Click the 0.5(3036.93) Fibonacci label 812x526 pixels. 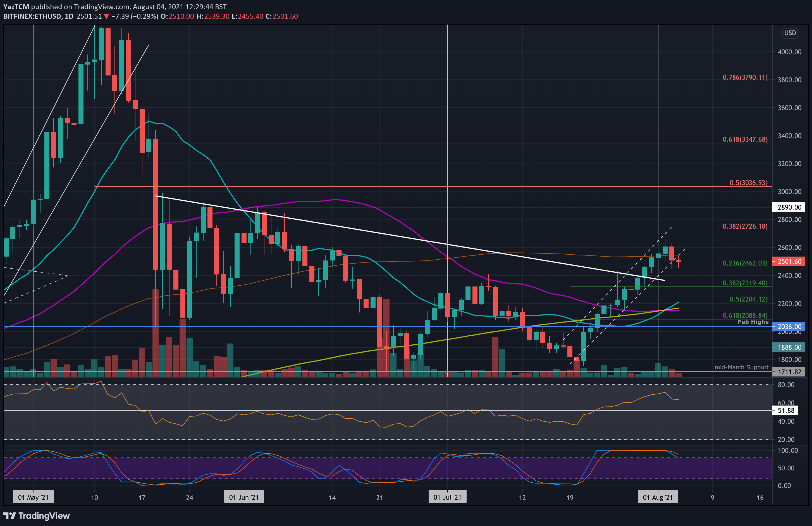coord(748,183)
